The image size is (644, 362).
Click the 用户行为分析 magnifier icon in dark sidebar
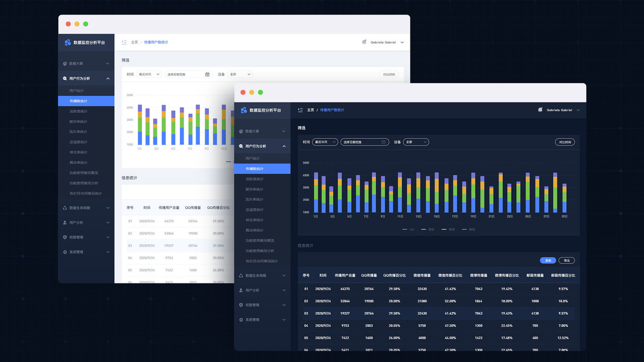[241, 146]
